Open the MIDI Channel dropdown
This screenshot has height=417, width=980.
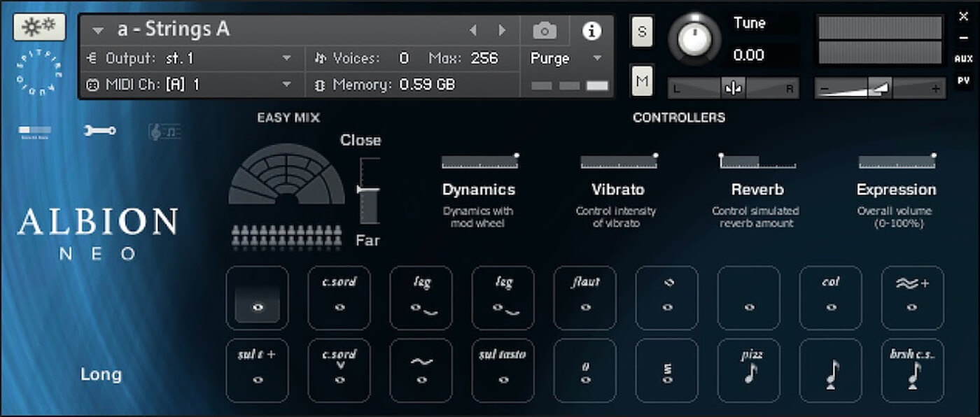pos(287,85)
